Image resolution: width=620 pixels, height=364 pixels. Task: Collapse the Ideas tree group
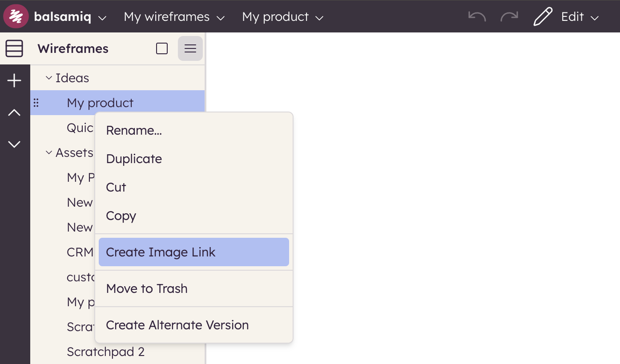(49, 78)
